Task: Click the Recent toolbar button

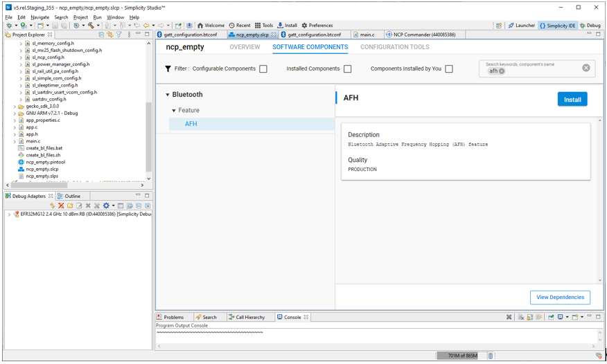Action: point(240,26)
